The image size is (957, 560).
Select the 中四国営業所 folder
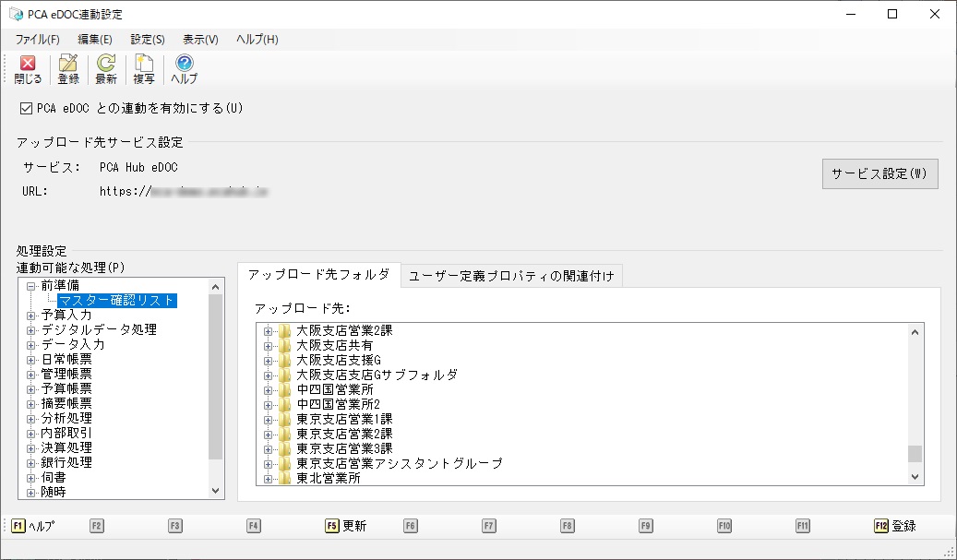click(334, 390)
